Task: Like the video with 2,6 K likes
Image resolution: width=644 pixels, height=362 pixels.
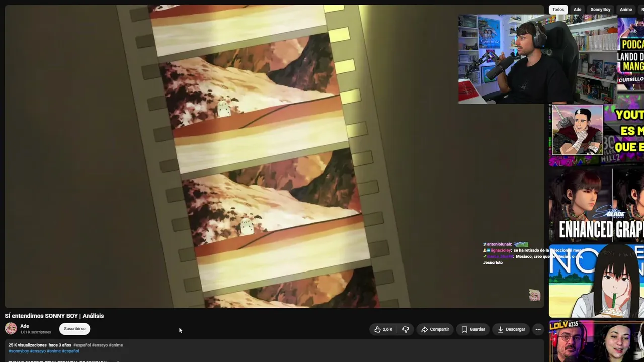Action: (x=383, y=329)
